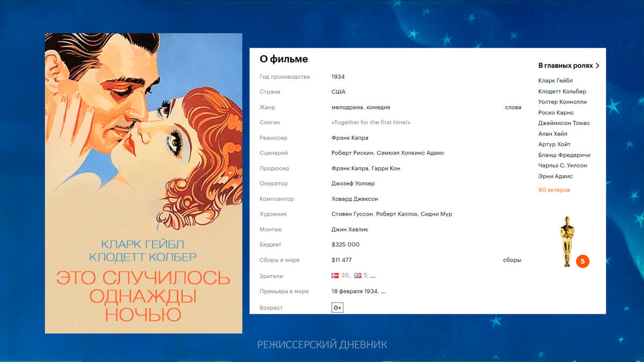The height and width of the screenshot is (362, 644).
Task: Open producer Гарри Кон
Action: click(386, 168)
